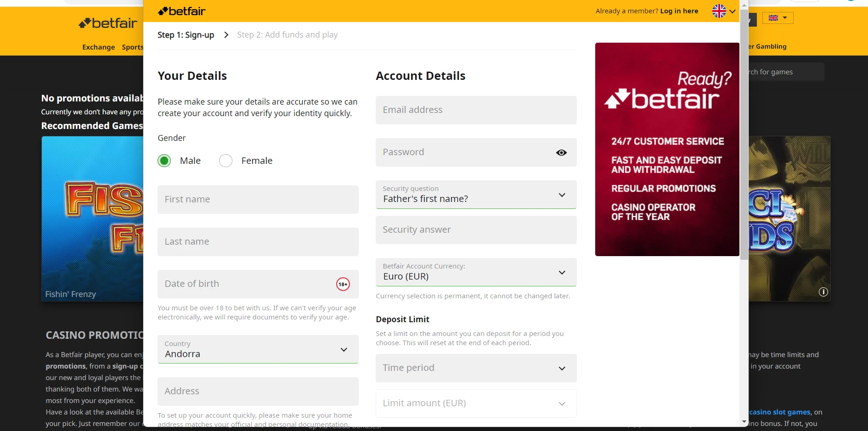Click the Address input field
Screen dimensions: 868x431
(258, 392)
